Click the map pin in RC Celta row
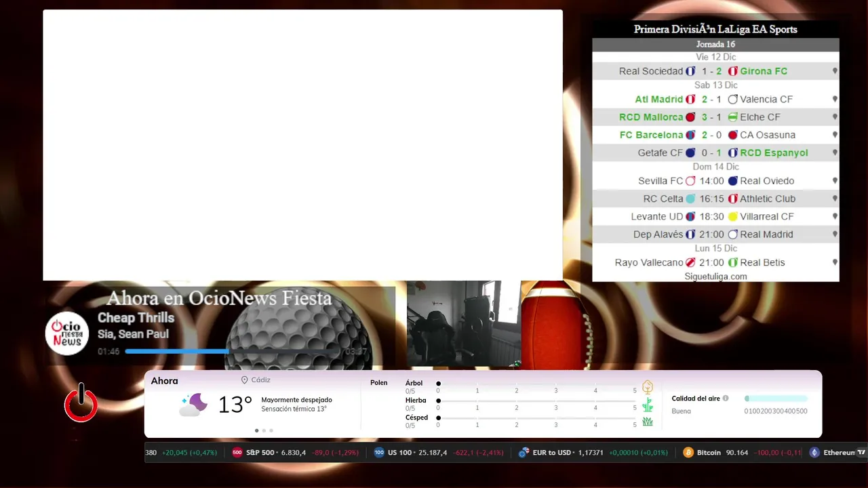 (835, 199)
